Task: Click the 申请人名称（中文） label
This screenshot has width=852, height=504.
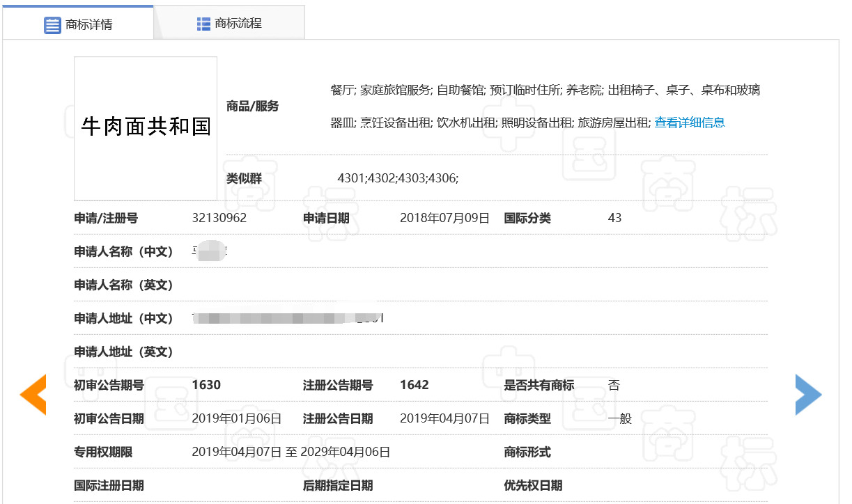Action: point(123,251)
